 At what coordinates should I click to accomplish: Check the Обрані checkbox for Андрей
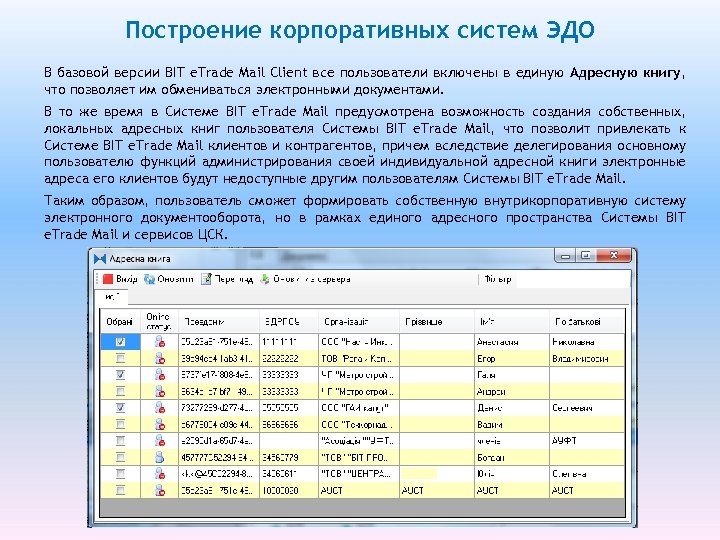[x=120, y=391]
